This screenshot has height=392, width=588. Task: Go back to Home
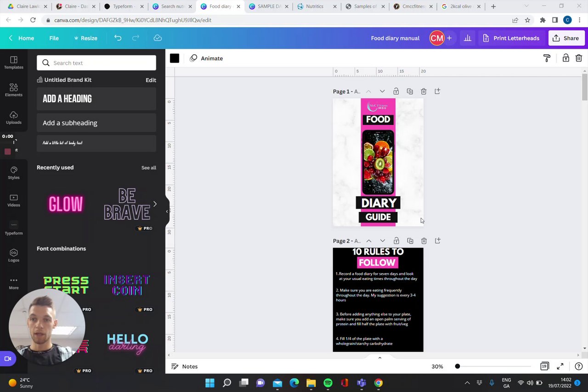click(22, 38)
